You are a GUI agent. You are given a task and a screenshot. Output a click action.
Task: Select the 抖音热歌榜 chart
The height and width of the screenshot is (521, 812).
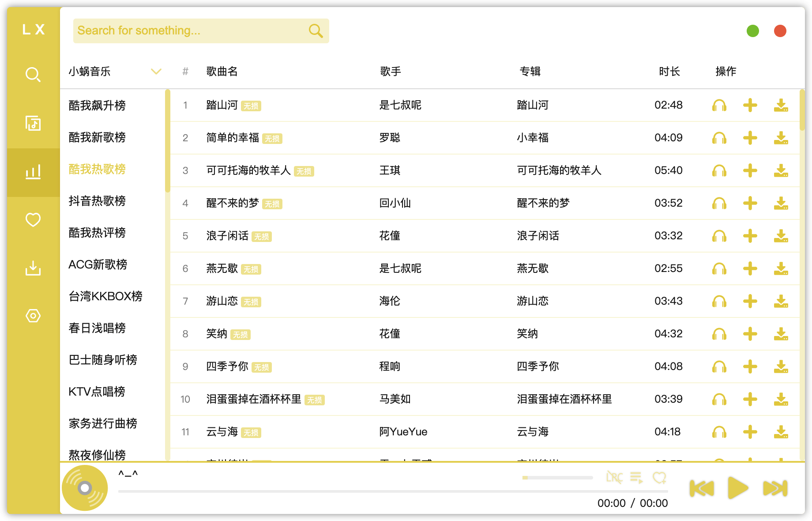pyautogui.click(x=97, y=201)
